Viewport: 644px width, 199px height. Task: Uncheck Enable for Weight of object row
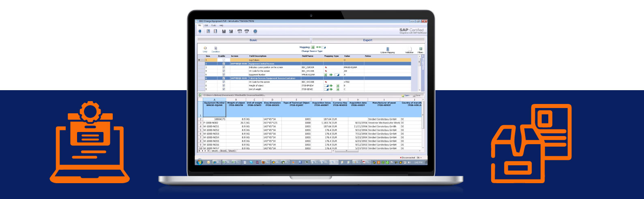point(223,86)
